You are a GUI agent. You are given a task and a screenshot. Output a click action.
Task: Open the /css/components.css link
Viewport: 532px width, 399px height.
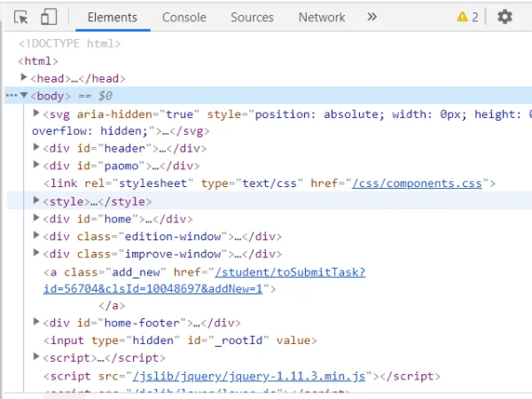tap(417, 184)
